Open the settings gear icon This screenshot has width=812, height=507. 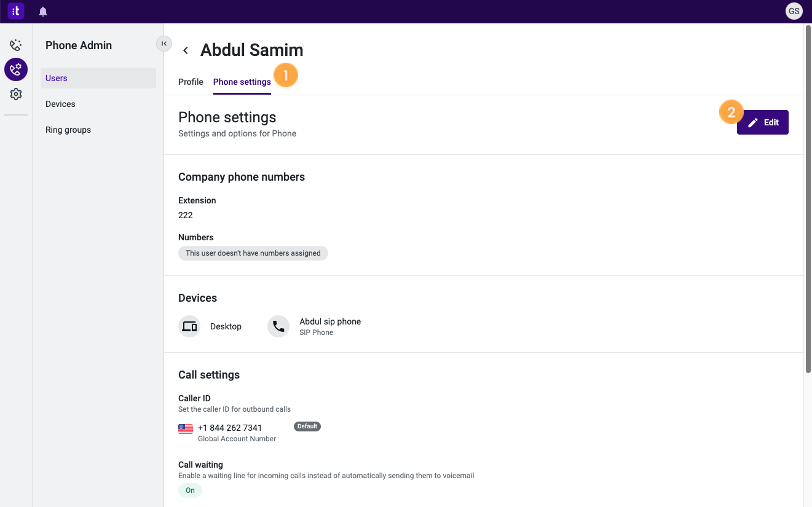16,94
